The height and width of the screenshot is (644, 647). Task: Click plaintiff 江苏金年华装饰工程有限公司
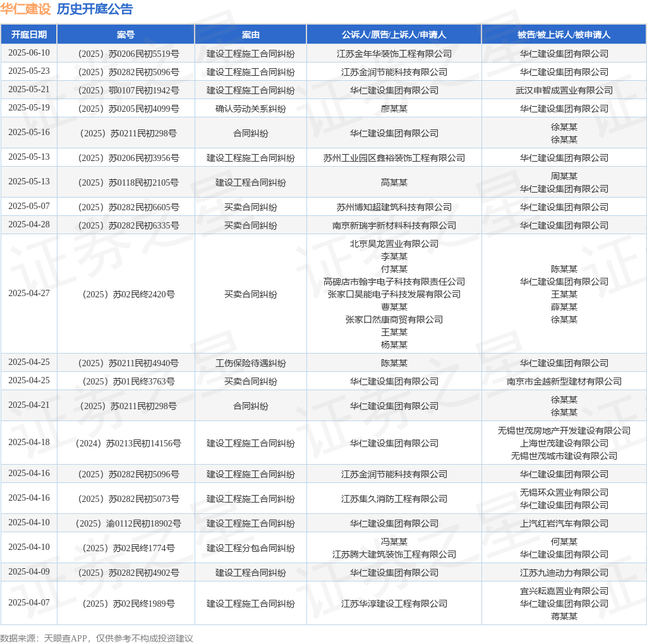pos(394,54)
